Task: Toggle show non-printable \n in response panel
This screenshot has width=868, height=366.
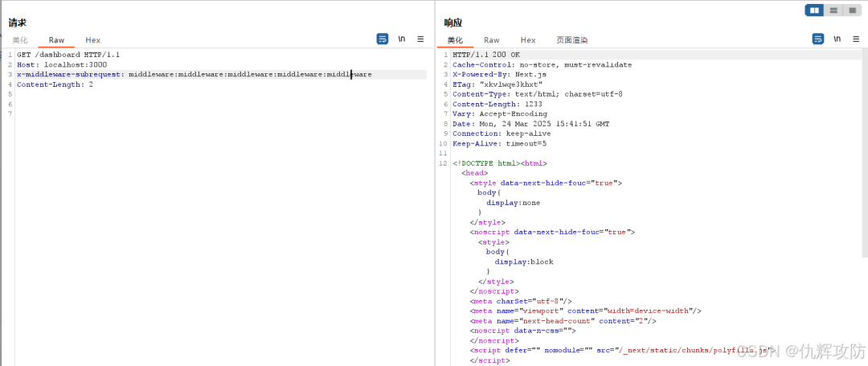Action: [x=837, y=39]
